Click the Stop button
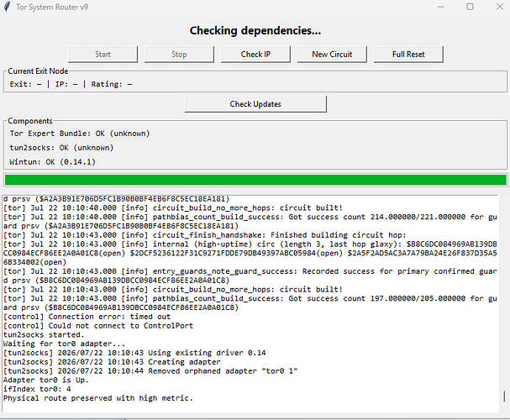The height and width of the screenshot is (420, 510). coord(179,55)
